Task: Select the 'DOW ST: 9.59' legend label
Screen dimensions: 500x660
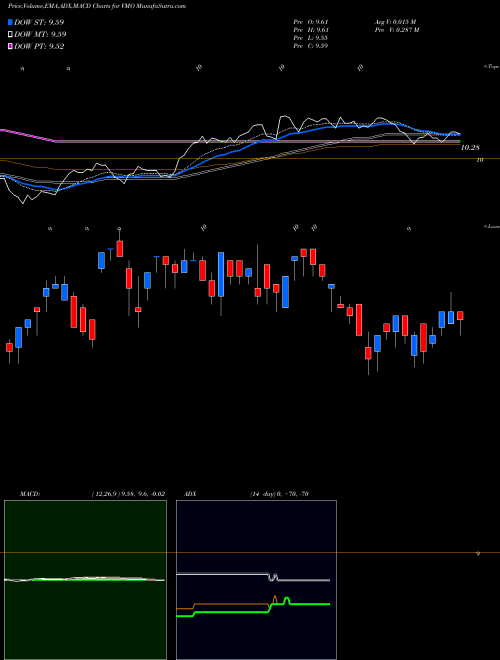Action: [x=39, y=22]
